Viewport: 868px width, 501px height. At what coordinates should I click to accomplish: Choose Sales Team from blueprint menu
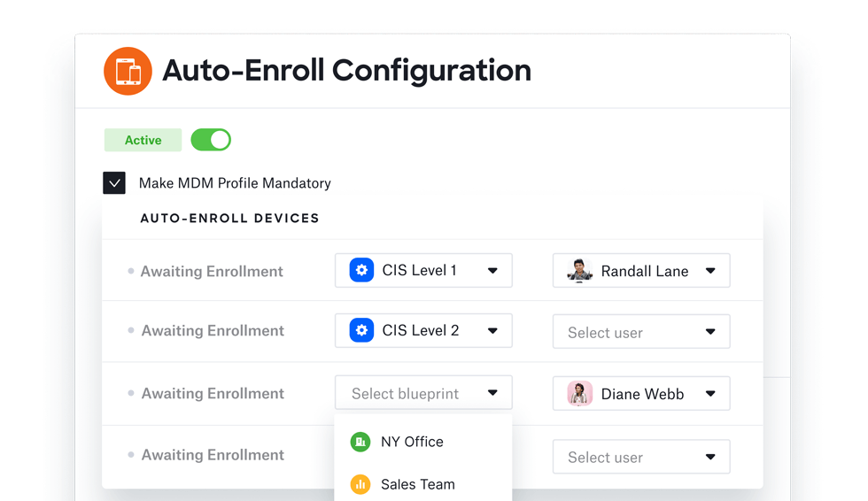pyautogui.click(x=417, y=484)
